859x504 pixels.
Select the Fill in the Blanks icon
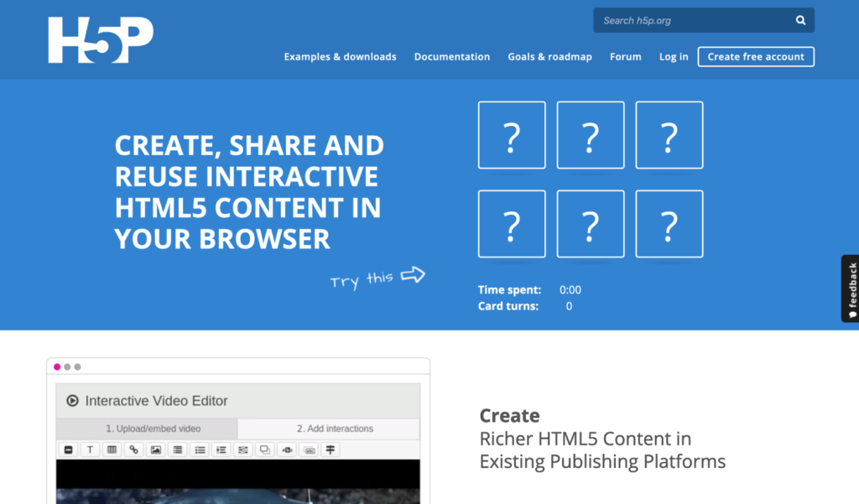point(242,449)
